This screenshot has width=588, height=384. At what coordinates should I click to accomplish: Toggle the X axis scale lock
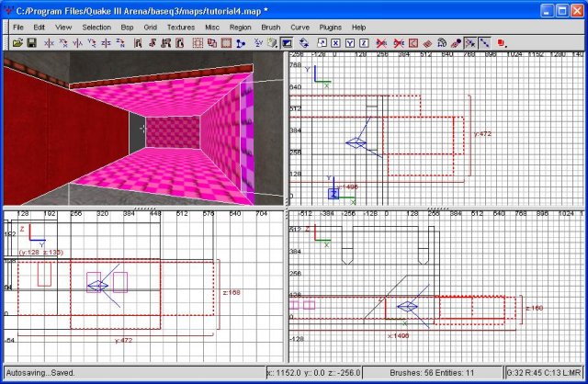click(335, 43)
